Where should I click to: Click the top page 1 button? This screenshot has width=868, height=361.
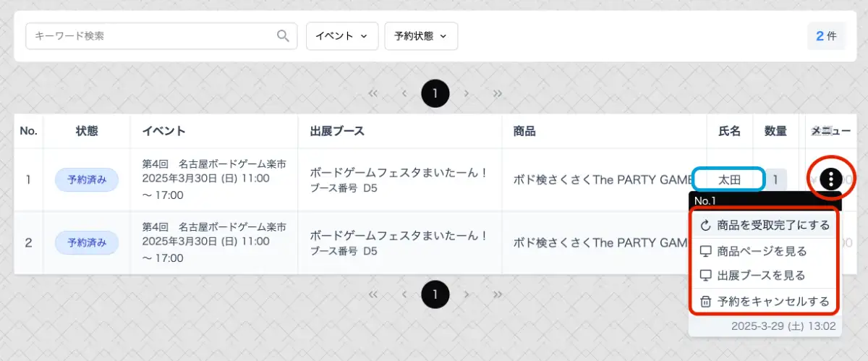point(435,93)
